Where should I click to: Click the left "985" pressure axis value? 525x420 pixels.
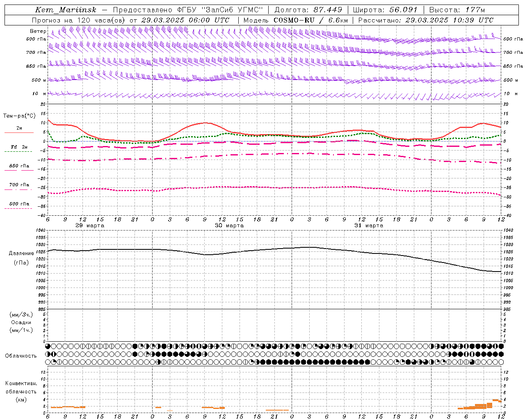click(x=41, y=309)
